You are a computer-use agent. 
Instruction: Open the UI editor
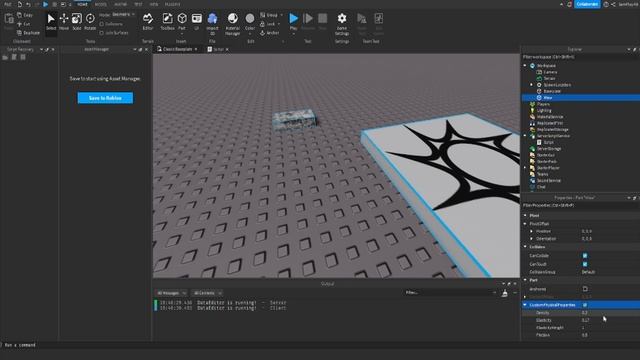point(197,22)
